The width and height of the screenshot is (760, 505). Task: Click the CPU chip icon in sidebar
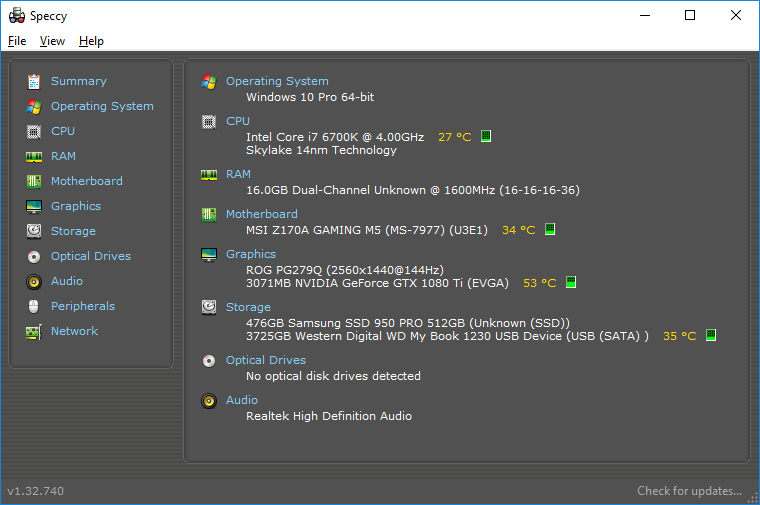34,132
